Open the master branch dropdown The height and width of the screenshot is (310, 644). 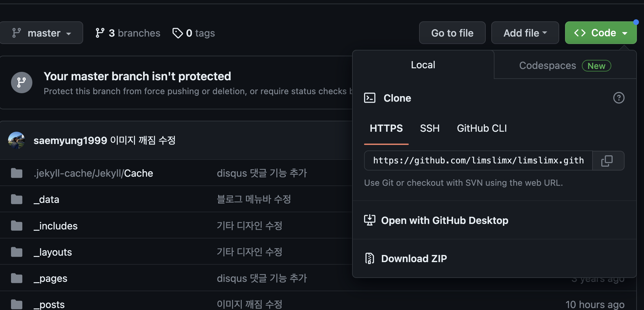(41, 32)
